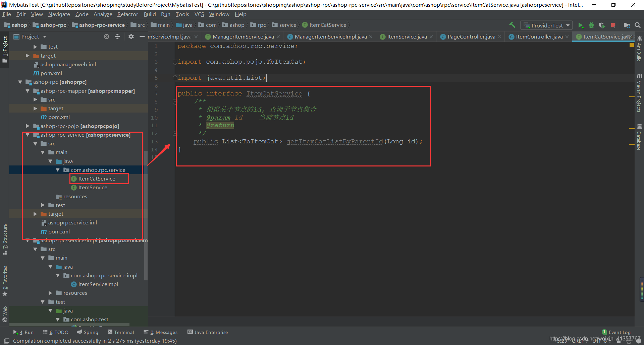Select ashoprpcservice.iml file
644x345 pixels.
72,223
